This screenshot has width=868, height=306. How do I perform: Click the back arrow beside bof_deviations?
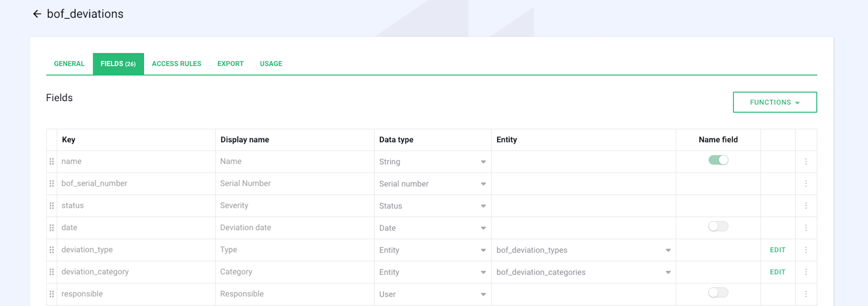37,14
